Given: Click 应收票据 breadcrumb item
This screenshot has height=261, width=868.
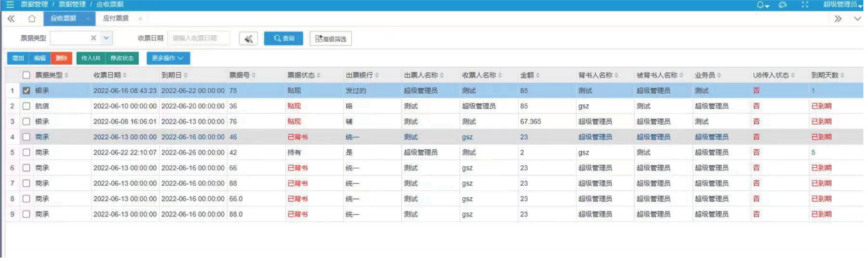Looking at the screenshot, I should pos(110,5).
